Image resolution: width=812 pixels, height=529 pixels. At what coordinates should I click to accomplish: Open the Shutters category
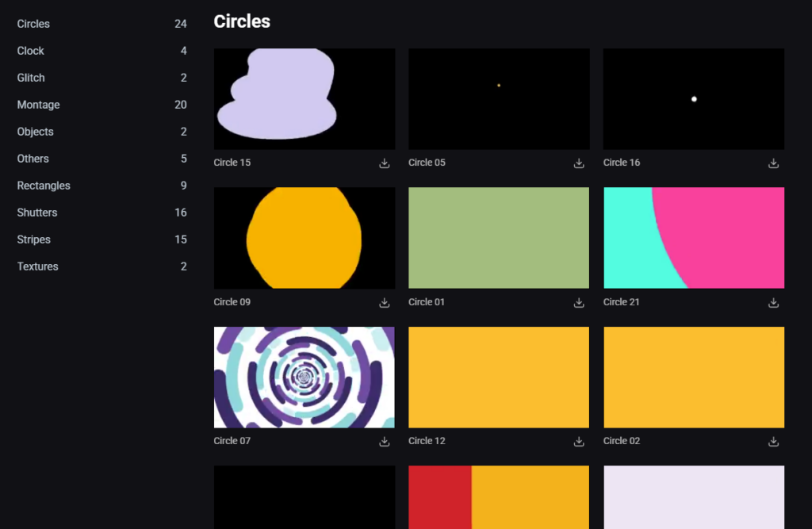point(37,213)
